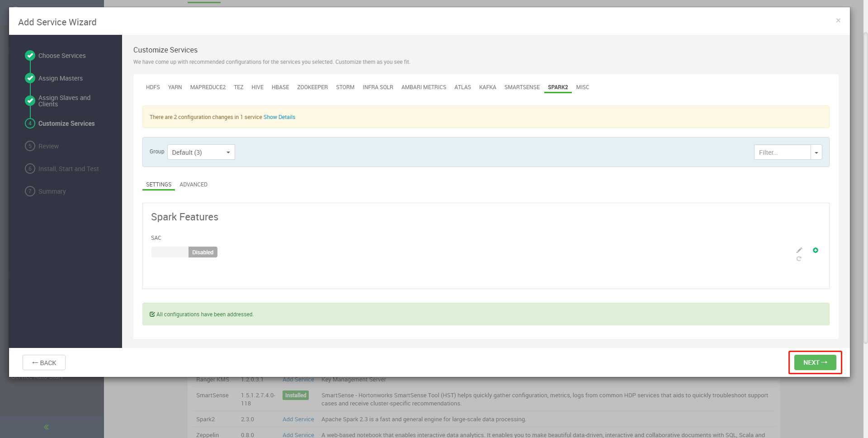Click Add Service link for Ranger KMS row
The image size is (868, 438).
298,380
